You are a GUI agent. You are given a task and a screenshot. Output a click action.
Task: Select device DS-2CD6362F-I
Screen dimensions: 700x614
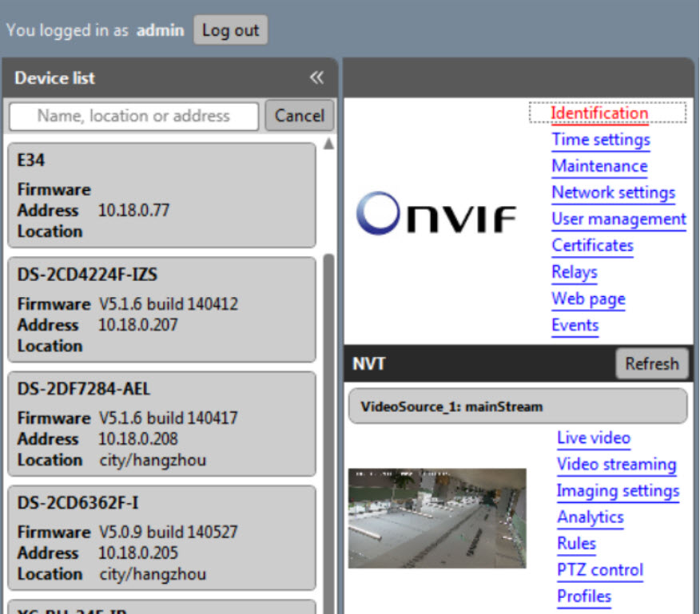[161, 538]
